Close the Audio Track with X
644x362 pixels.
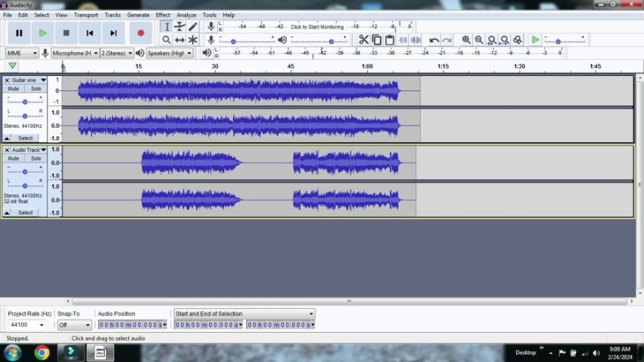click(x=7, y=150)
